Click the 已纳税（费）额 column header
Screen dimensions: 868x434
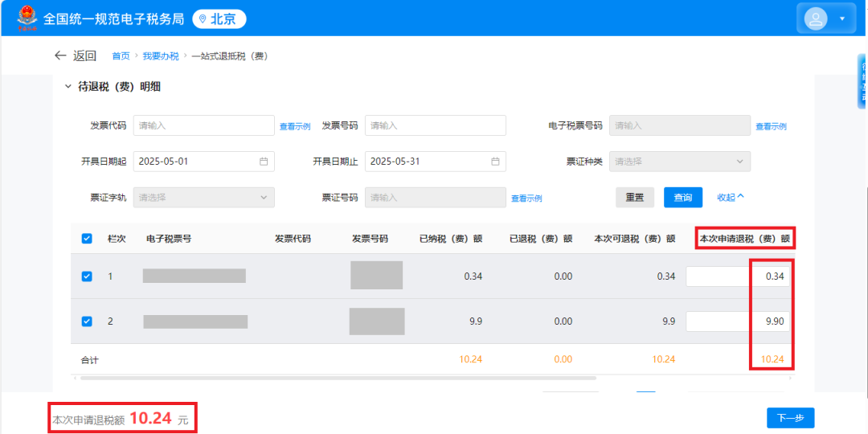pos(451,240)
